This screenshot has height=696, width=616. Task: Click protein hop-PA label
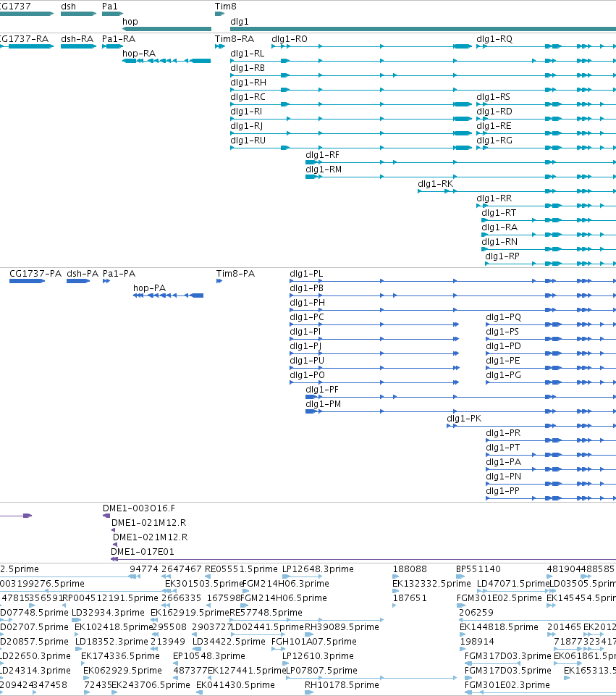[x=149, y=288]
